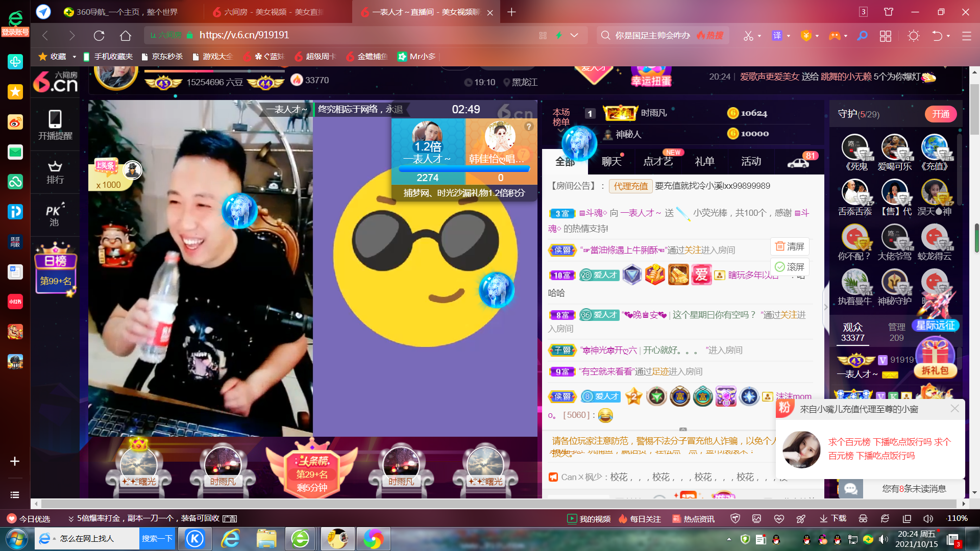The image size is (980, 551).
Task: Click the 搜索一下 taskbar button
Action: coord(157,539)
